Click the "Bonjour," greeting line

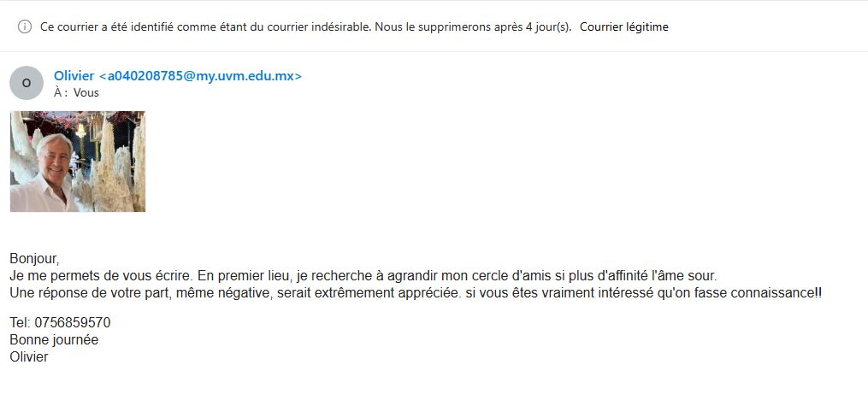click(x=34, y=258)
